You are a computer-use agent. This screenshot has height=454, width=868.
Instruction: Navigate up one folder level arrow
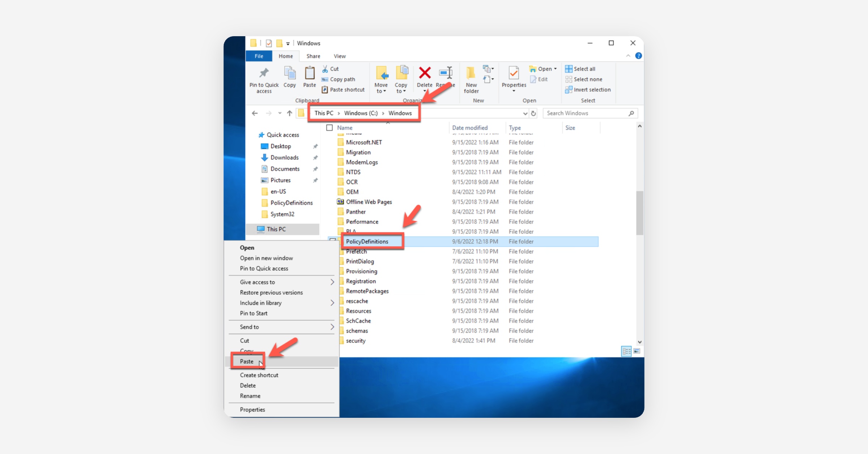click(x=289, y=113)
